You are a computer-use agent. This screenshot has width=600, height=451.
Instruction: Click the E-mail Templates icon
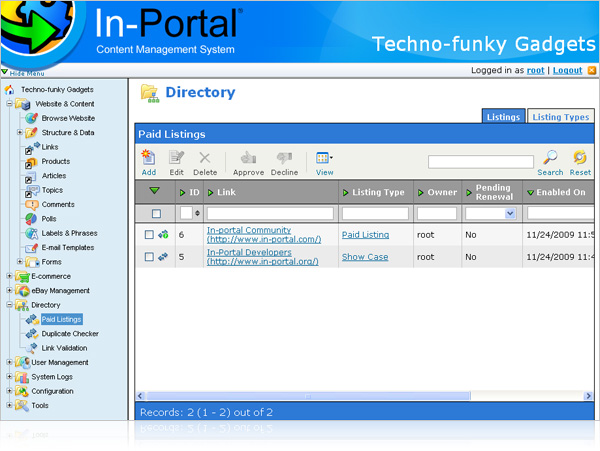click(x=31, y=248)
